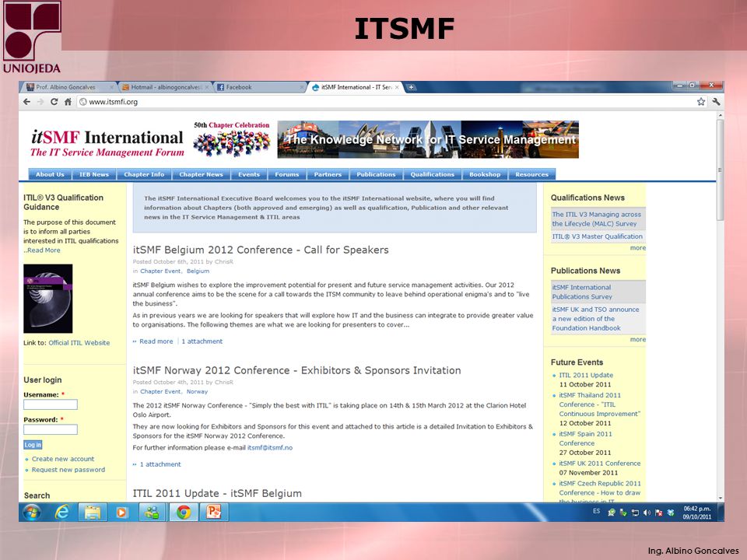Click the volume speaker tray icon
Screen dimensions: 747x560
point(647,513)
